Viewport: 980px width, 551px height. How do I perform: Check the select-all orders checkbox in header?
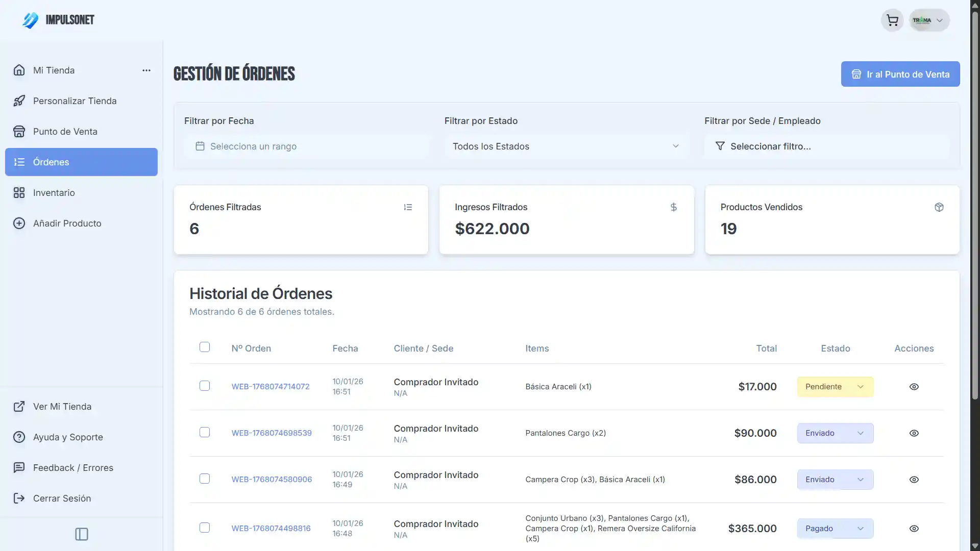(x=205, y=347)
